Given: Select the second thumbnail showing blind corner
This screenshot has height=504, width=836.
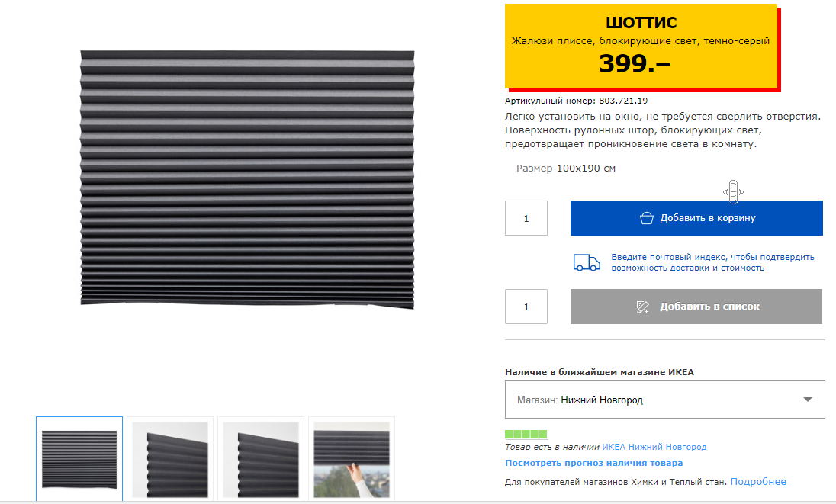Looking at the screenshot, I should click(170, 459).
